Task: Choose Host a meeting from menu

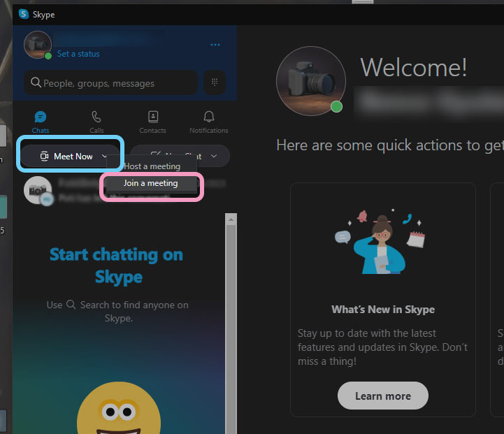Action: point(152,166)
